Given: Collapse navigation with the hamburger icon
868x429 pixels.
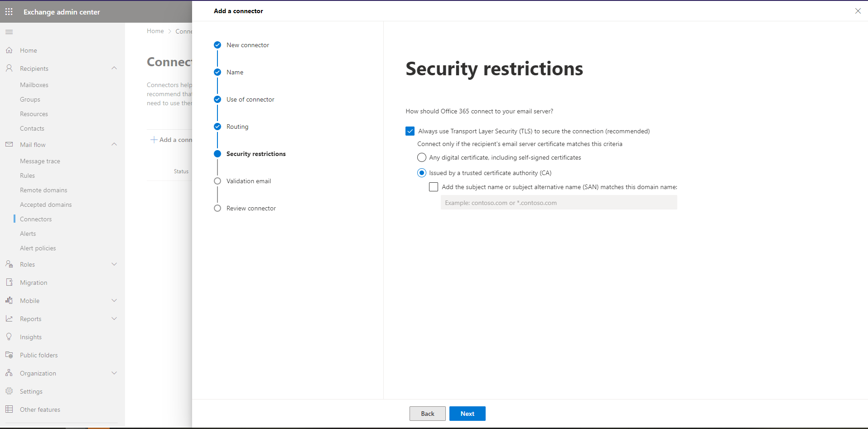Looking at the screenshot, I should [x=9, y=32].
